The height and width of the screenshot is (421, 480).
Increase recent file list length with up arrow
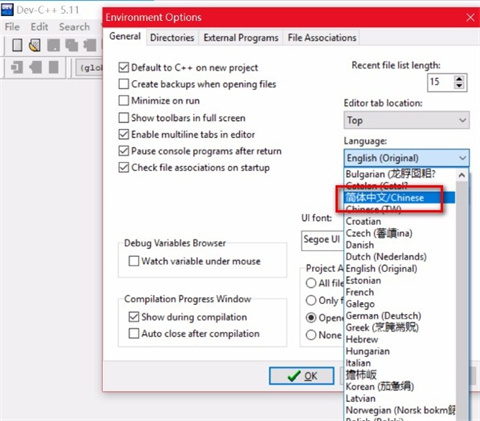tap(459, 79)
